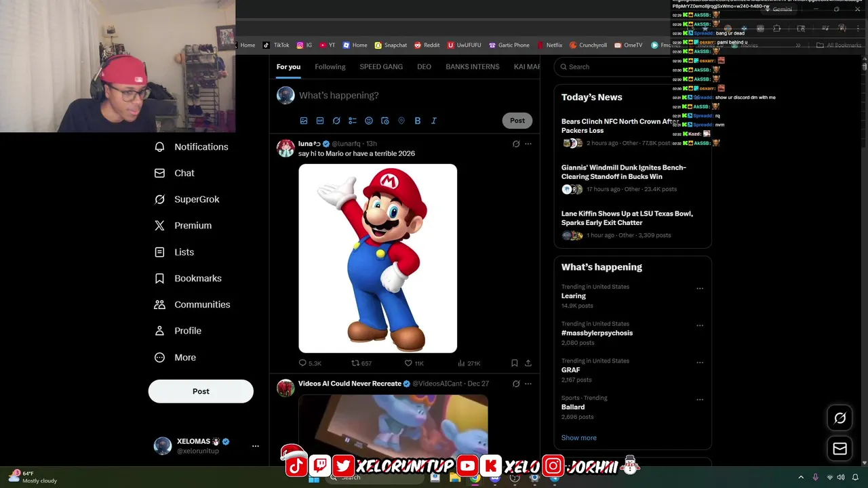
Task: Open floating messages envelope button
Action: (840, 449)
